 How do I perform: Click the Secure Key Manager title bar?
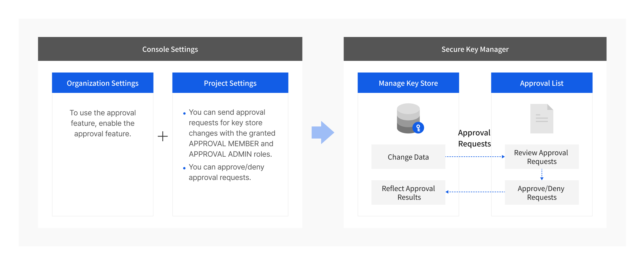pos(475,49)
